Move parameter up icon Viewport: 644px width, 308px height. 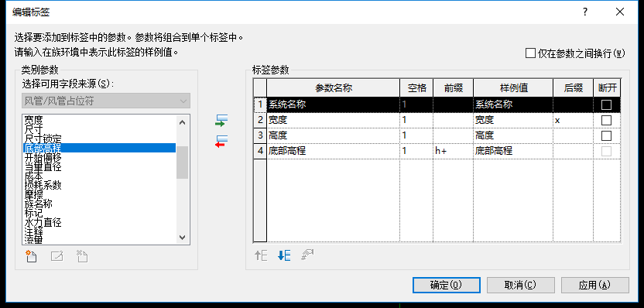[261, 255]
